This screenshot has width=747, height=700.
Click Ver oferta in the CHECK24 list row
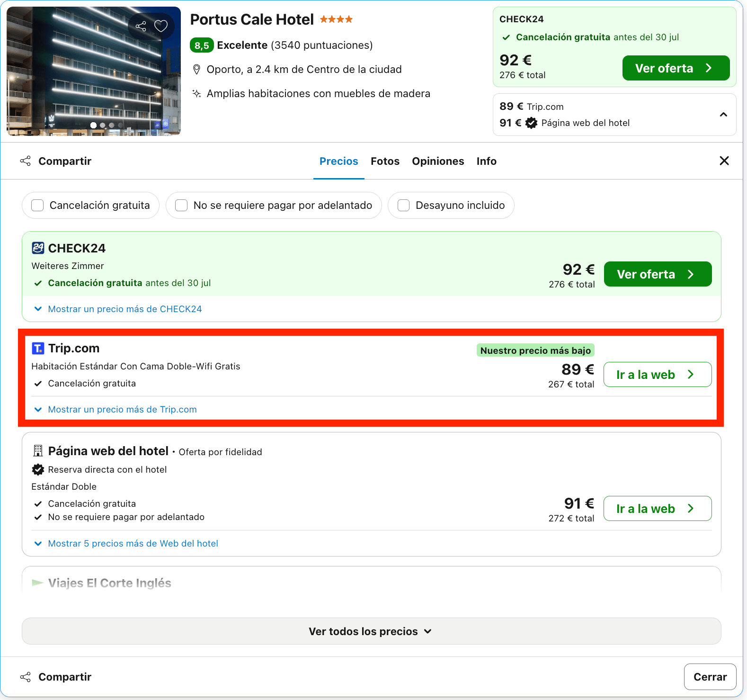coord(658,274)
